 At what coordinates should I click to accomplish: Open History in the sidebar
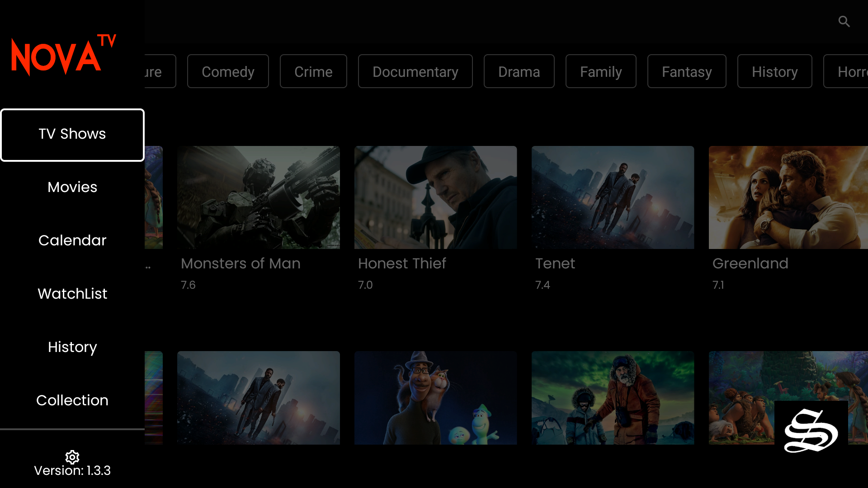coord(72,347)
